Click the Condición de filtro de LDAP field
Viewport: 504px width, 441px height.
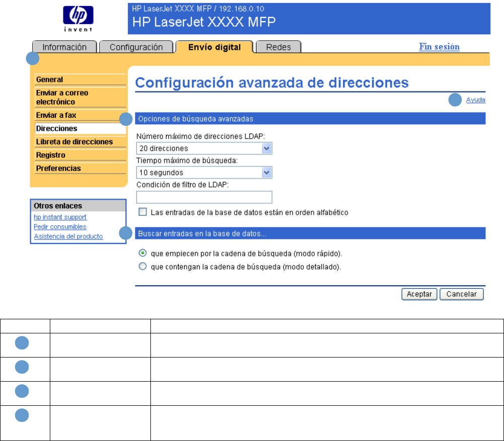point(204,197)
